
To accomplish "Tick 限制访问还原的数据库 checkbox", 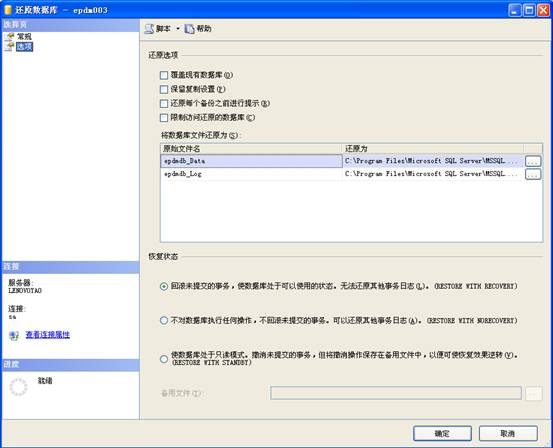I will [164, 117].
